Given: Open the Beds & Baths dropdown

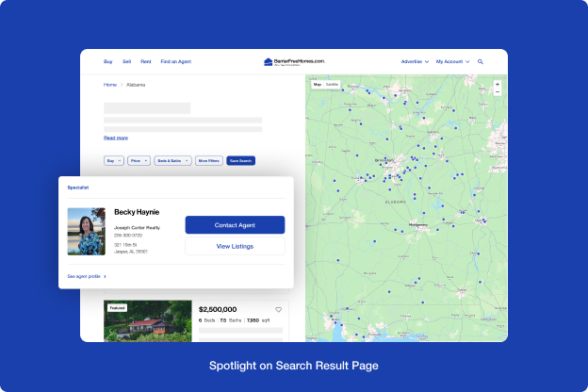Looking at the screenshot, I should coord(173,161).
